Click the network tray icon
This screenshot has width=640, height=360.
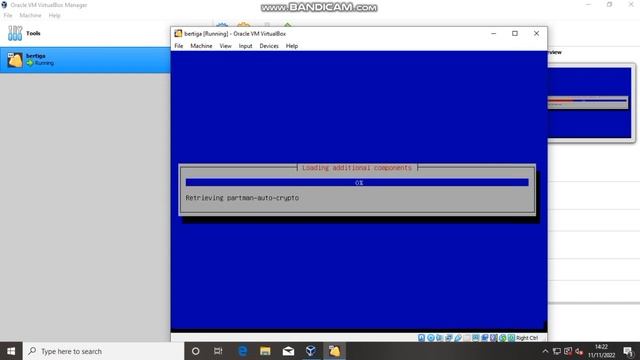point(557,351)
